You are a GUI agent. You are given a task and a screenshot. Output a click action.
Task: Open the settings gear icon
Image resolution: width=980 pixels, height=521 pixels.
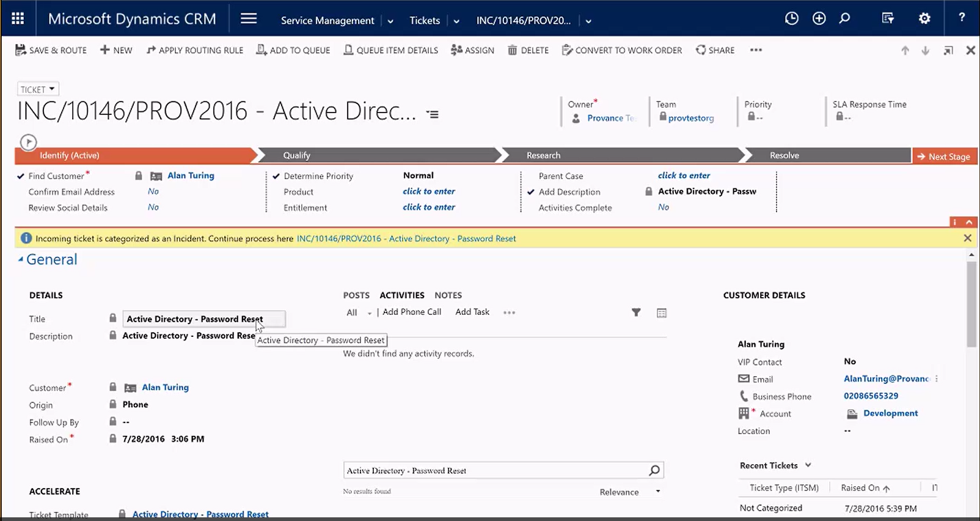tap(924, 18)
